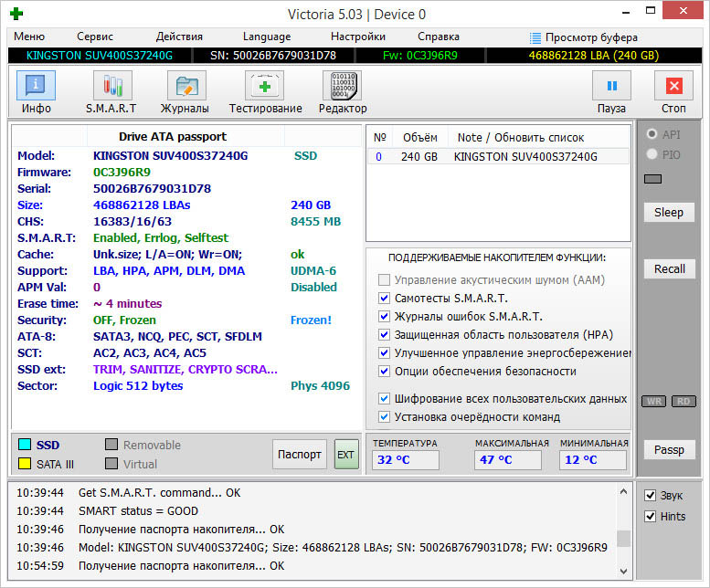Click the Frozen! security status text
710x588 pixels.
311,320
